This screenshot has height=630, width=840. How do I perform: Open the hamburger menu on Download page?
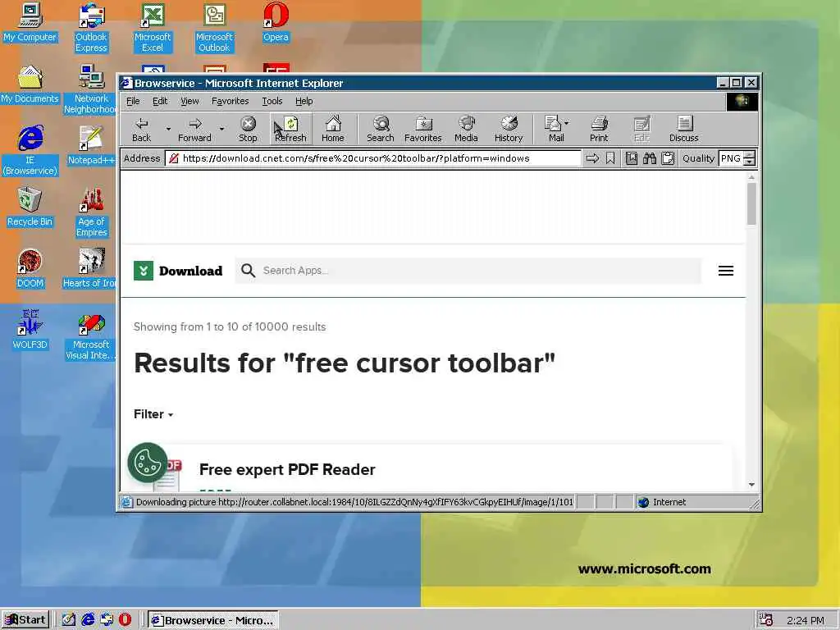pyautogui.click(x=726, y=271)
